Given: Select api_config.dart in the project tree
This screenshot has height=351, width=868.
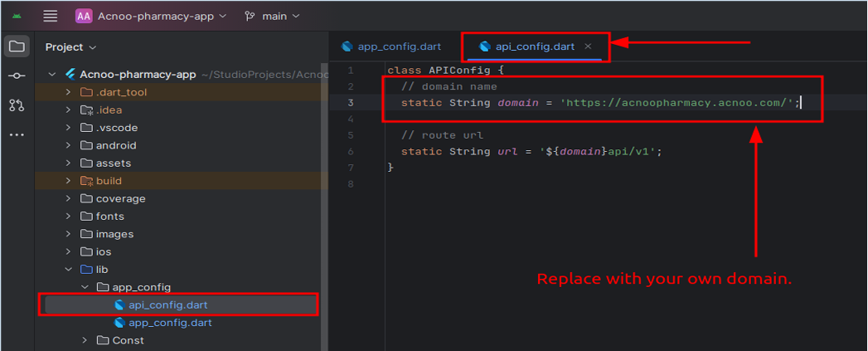Looking at the screenshot, I should coord(167,305).
